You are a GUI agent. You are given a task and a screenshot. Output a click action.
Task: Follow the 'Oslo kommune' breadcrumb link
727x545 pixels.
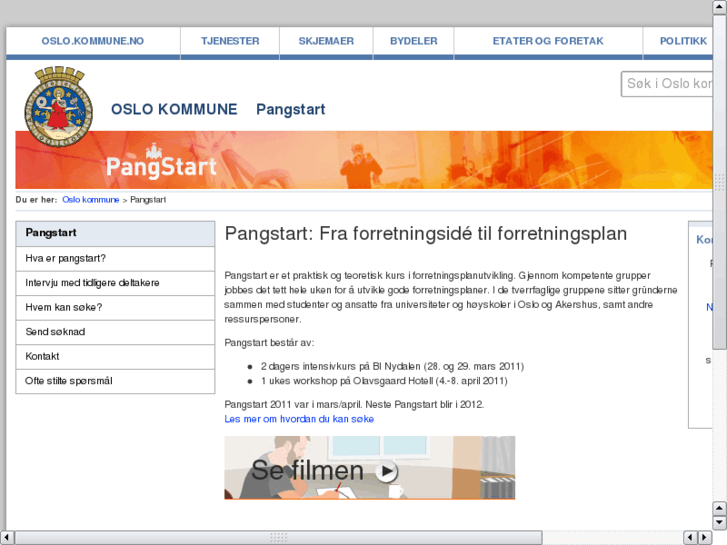91,200
